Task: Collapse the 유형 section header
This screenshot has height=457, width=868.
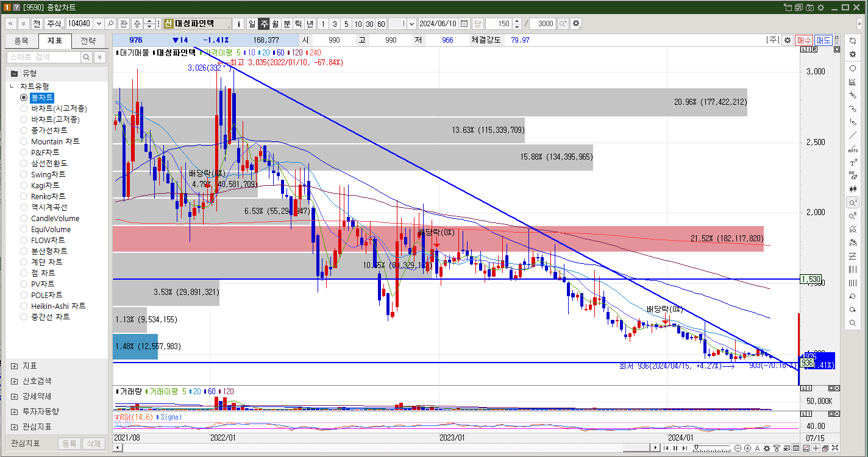Action: point(14,73)
